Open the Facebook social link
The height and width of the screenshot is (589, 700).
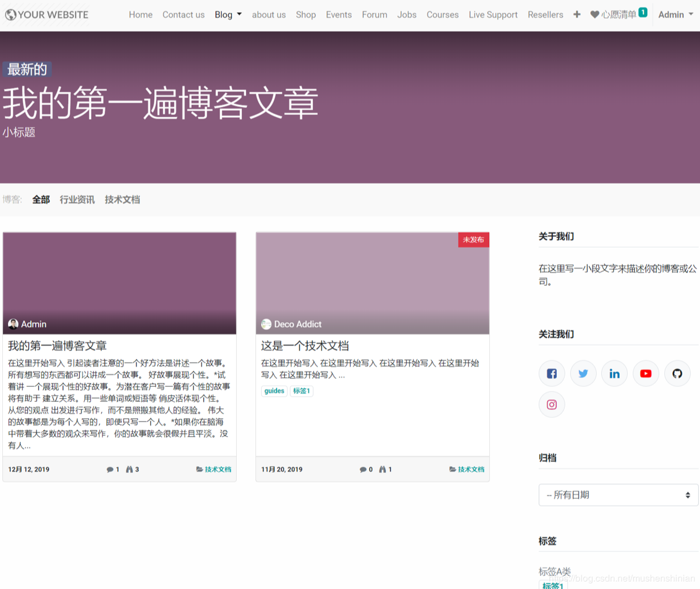pyautogui.click(x=552, y=374)
